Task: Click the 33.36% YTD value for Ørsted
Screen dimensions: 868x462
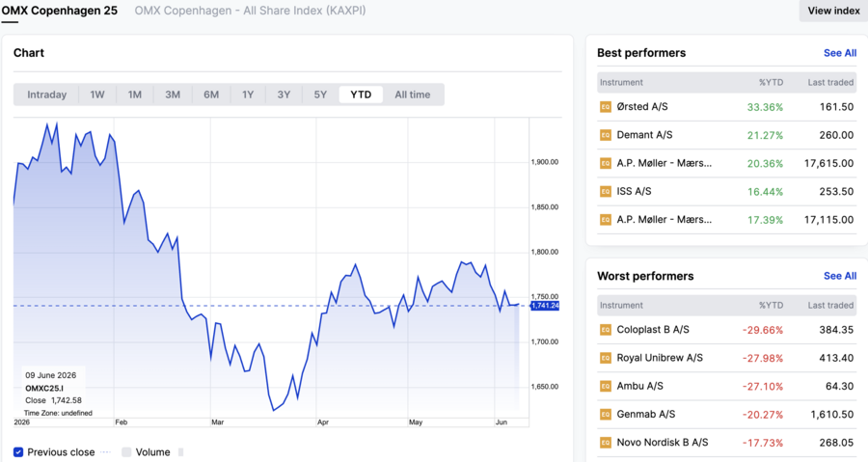Action: 765,107
